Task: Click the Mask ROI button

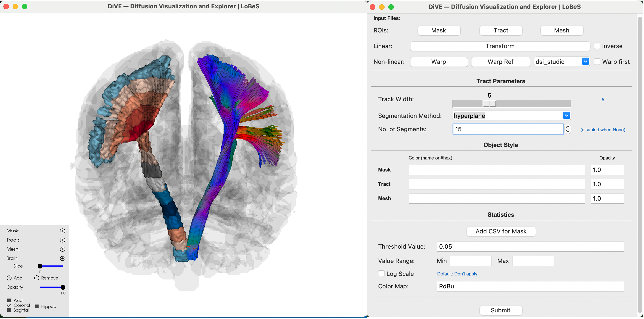Action: [x=439, y=31]
